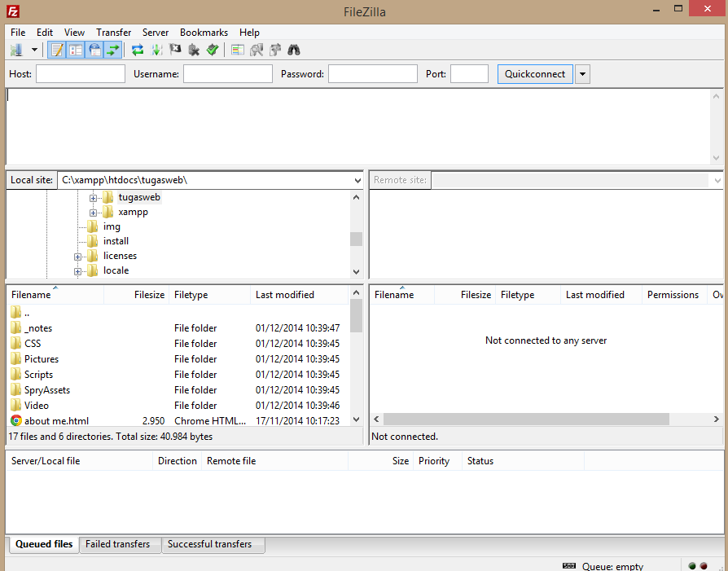Open the Transfer menu
Screen dimensions: 728x571
click(x=114, y=33)
